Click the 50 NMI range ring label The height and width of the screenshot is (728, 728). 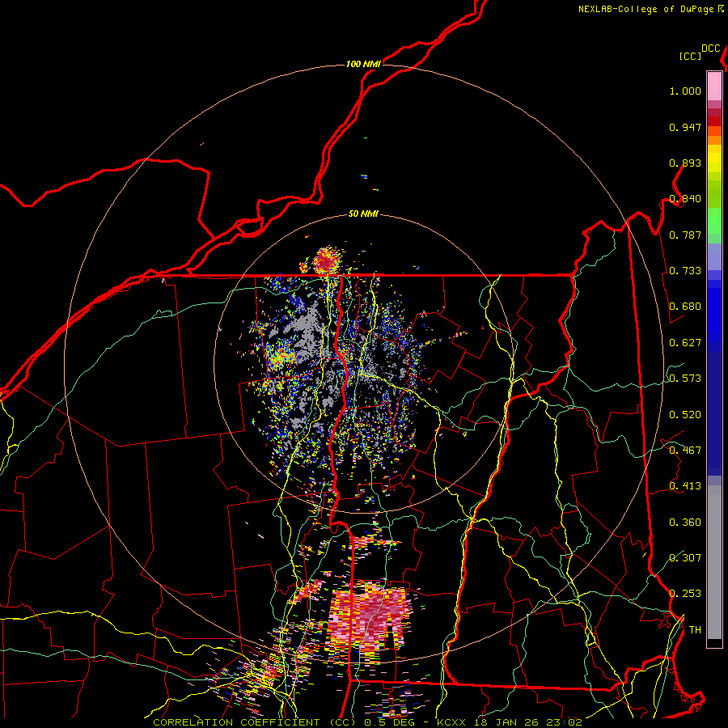363,214
